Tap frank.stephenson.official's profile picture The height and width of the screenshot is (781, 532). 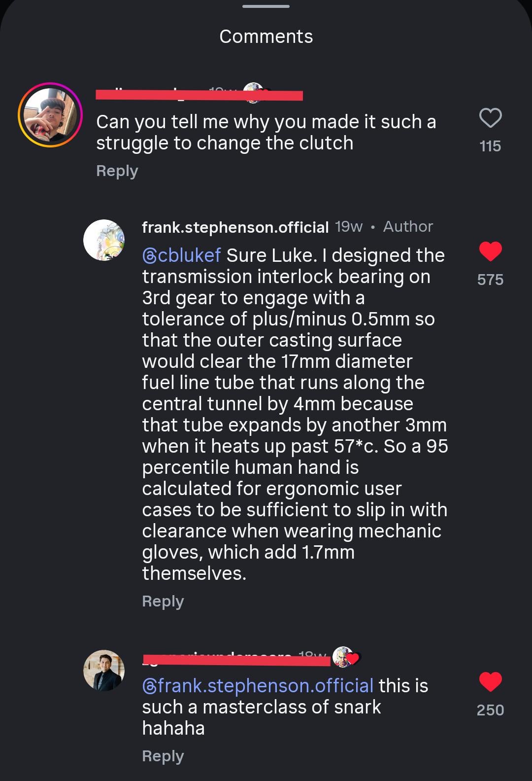[104, 240]
